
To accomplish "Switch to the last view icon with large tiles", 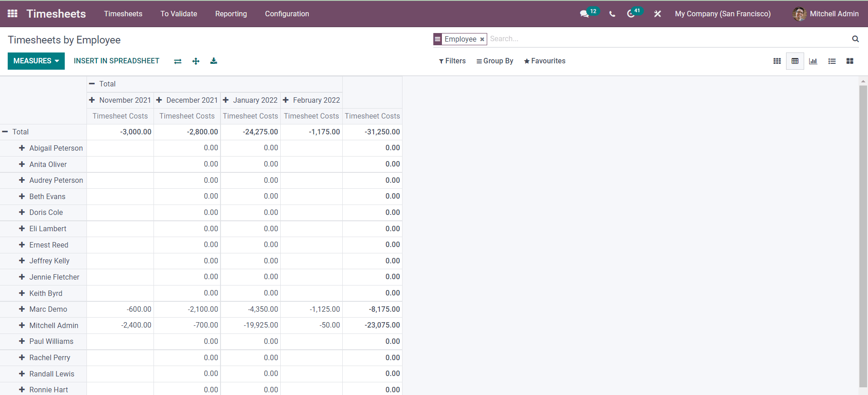I will 850,61.
